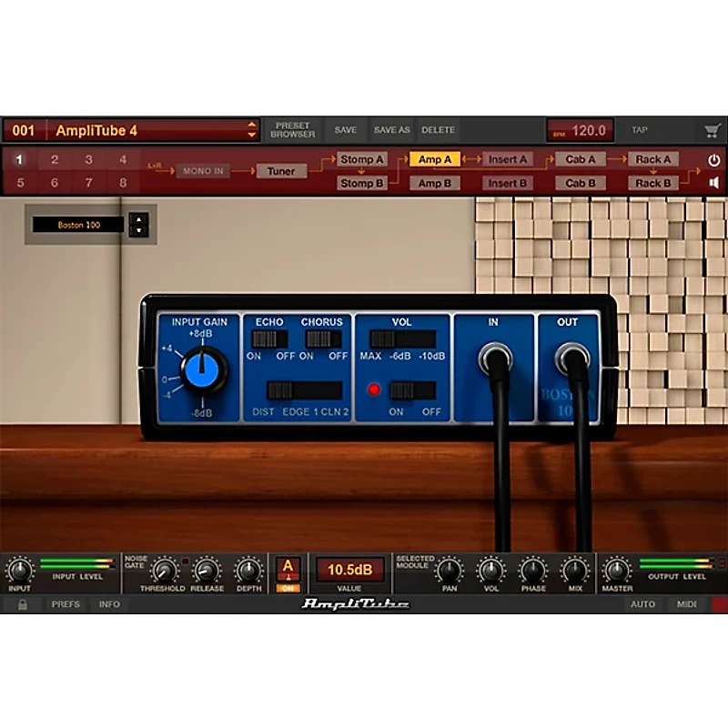This screenshot has width=728, height=728.
Task: Mute output with the speaker icon
Action: (x=713, y=183)
